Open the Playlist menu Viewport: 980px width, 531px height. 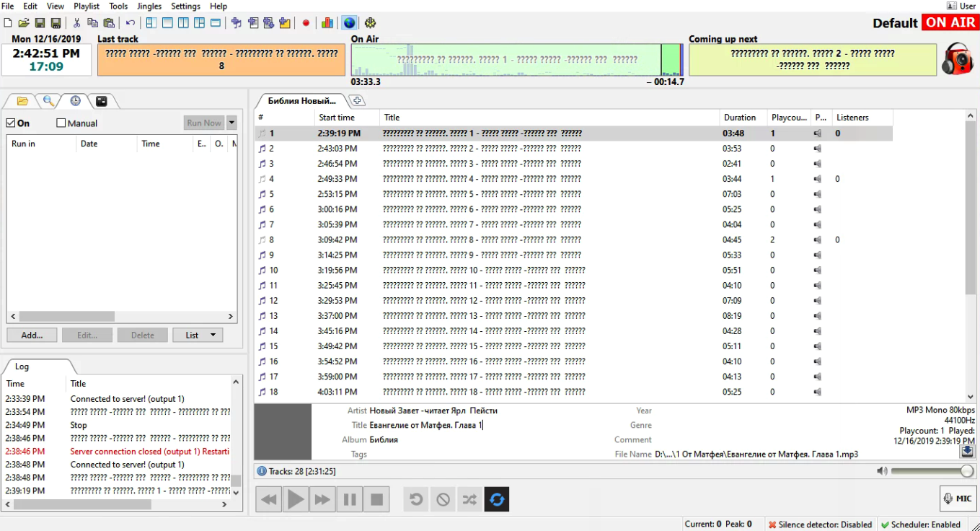click(x=87, y=6)
